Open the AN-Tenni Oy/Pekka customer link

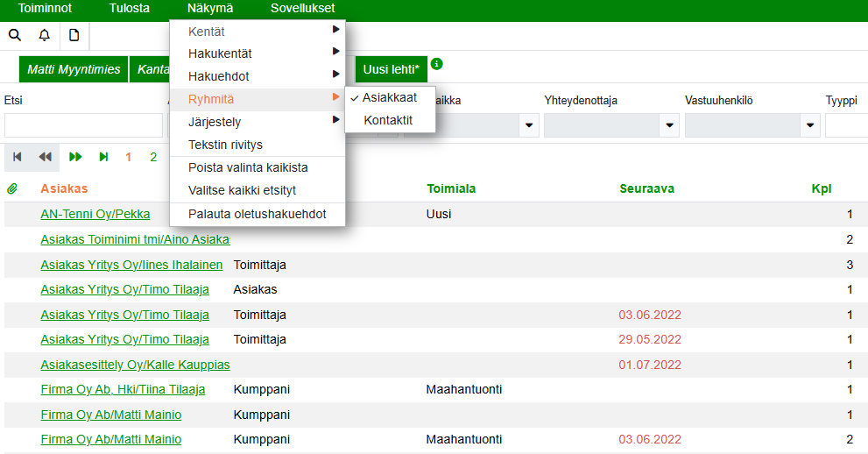point(95,214)
